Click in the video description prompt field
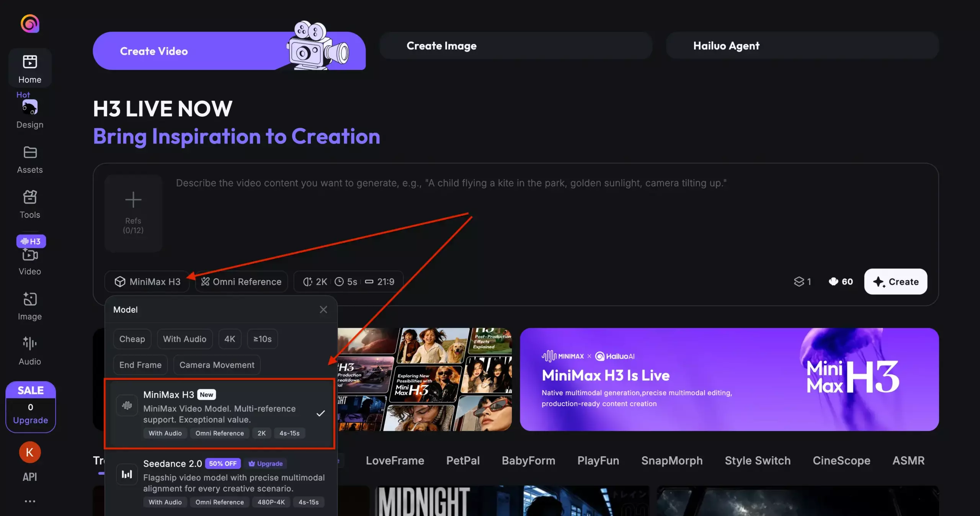This screenshot has width=980, height=516. tap(547, 214)
